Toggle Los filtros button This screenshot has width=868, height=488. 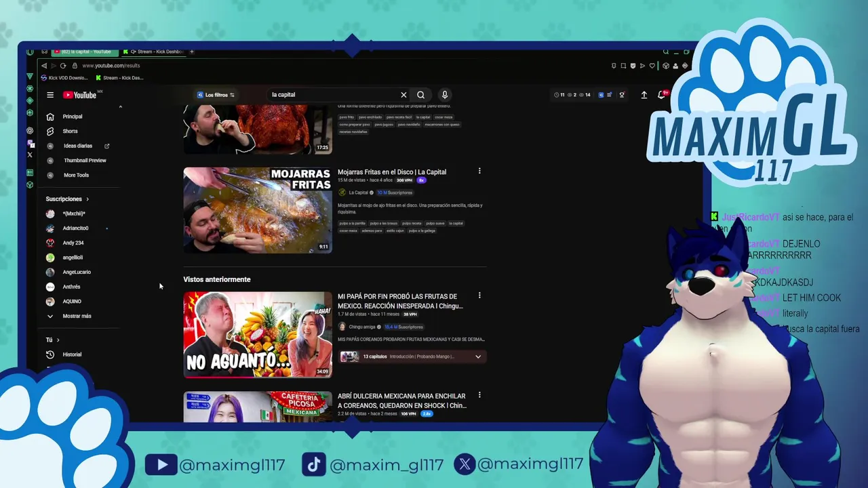pos(216,95)
